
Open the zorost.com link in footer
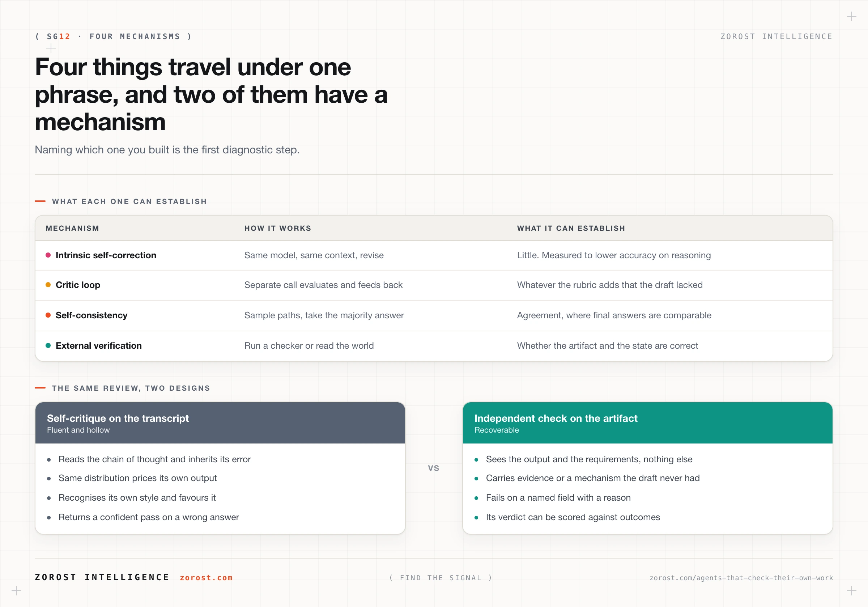pyautogui.click(x=206, y=577)
